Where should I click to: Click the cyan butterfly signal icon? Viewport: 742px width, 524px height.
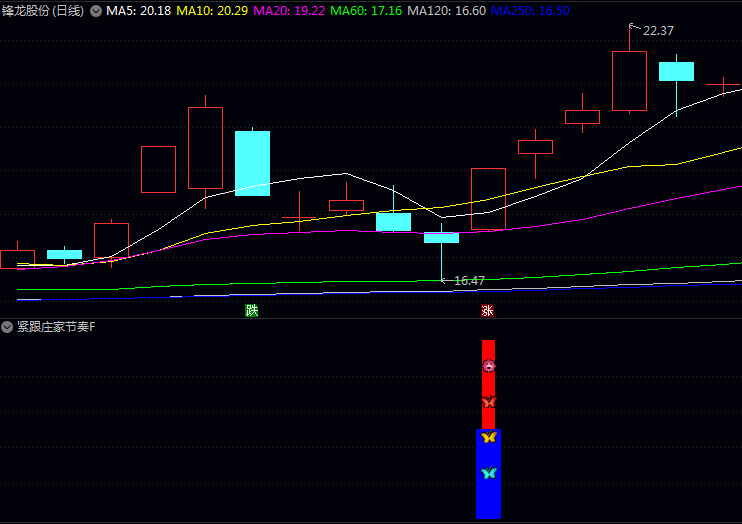click(x=489, y=473)
